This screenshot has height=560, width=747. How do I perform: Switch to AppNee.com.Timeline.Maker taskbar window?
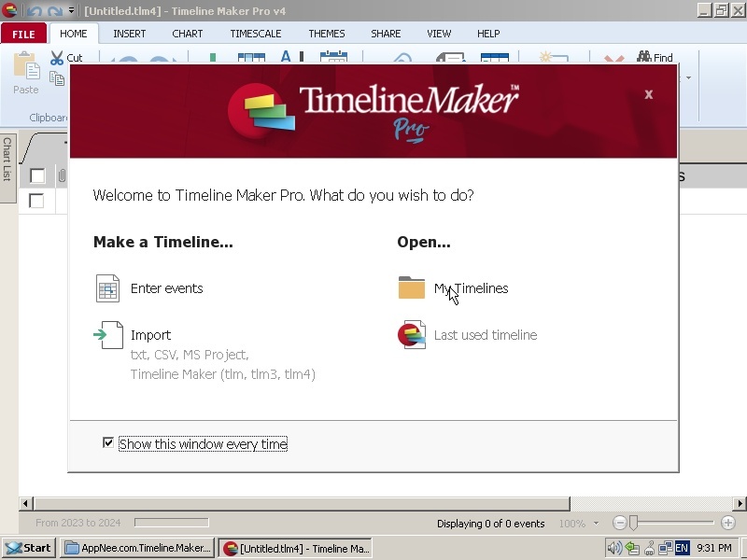click(x=137, y=548)
